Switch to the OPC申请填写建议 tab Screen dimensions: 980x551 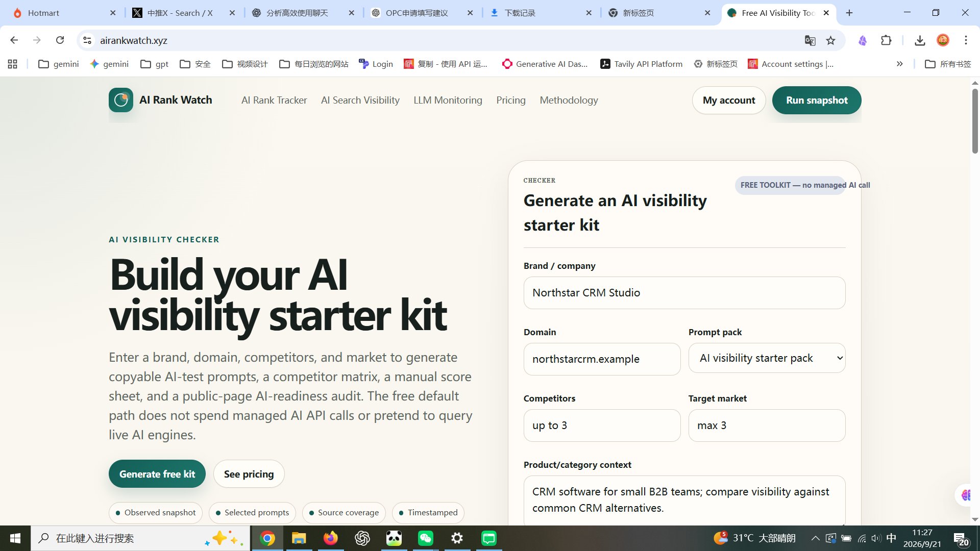tap(416, 13)
